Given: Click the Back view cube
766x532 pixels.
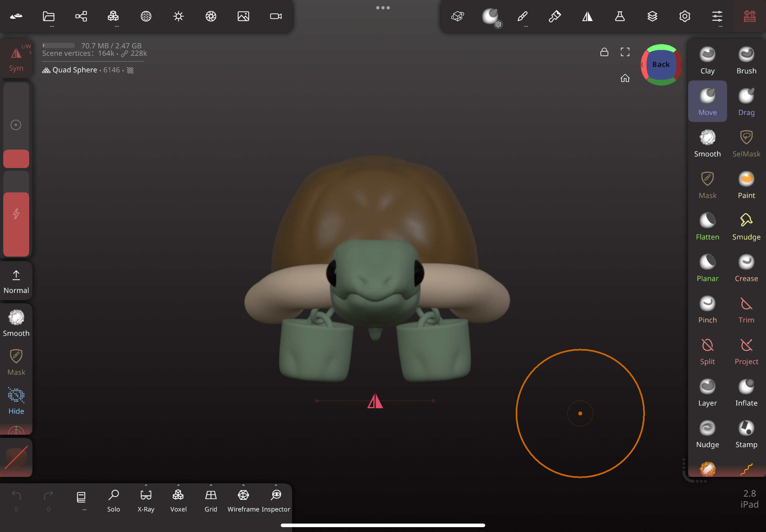Looking at the screenshot, I should click(x=661, y=65).
